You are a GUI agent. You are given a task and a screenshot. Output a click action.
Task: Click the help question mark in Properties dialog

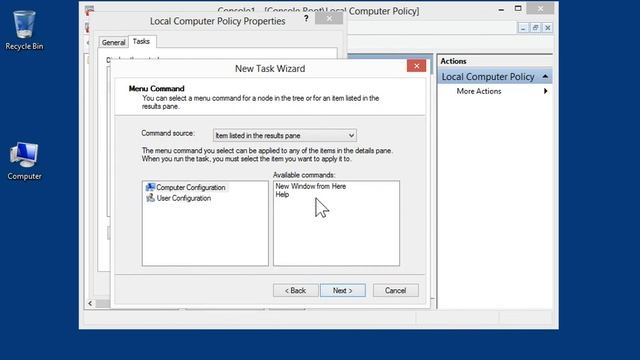tap(306, 18)
